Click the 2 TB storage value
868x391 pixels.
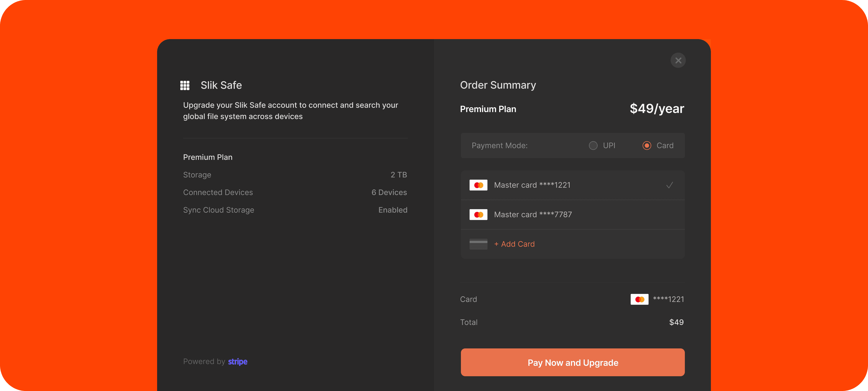point(399,175)
